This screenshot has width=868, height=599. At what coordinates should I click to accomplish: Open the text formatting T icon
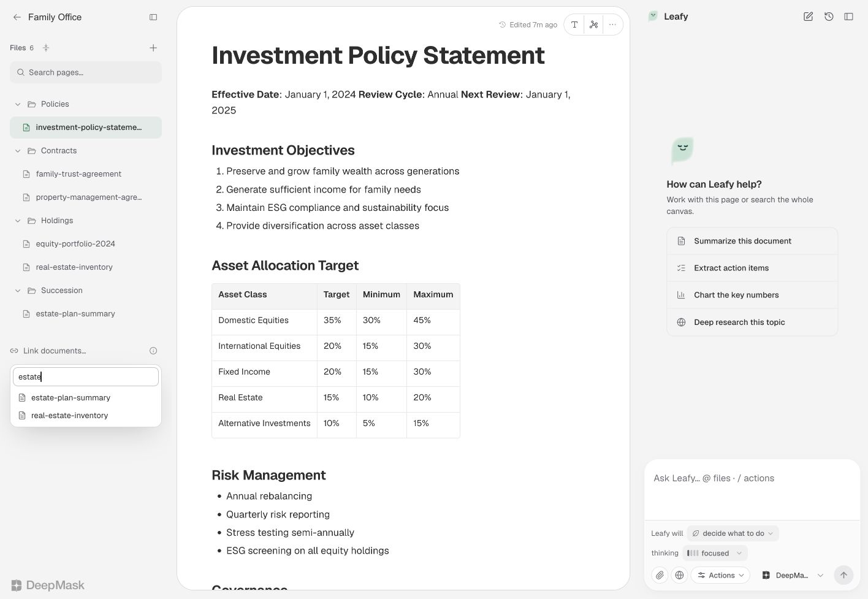click(x=574, y=25)
